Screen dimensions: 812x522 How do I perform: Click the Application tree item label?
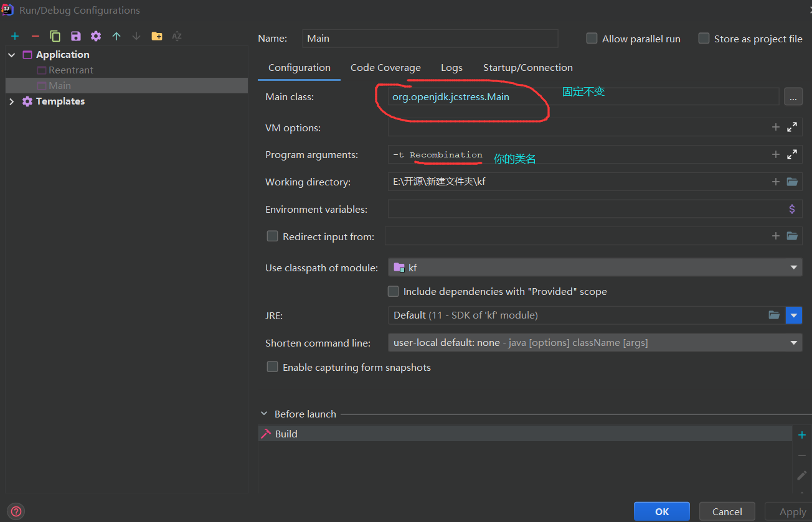(62, 55)
